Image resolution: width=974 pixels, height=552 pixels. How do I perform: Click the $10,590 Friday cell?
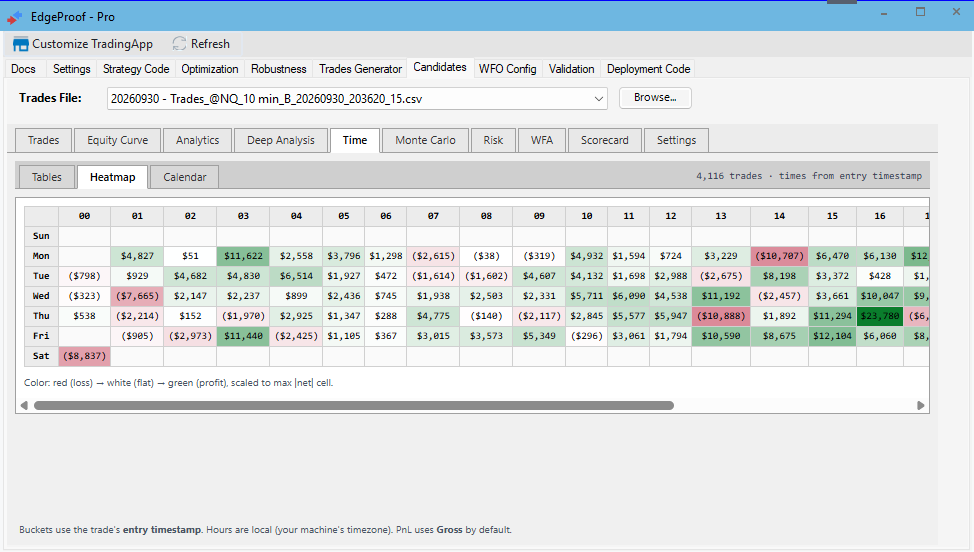coord(721,336)
